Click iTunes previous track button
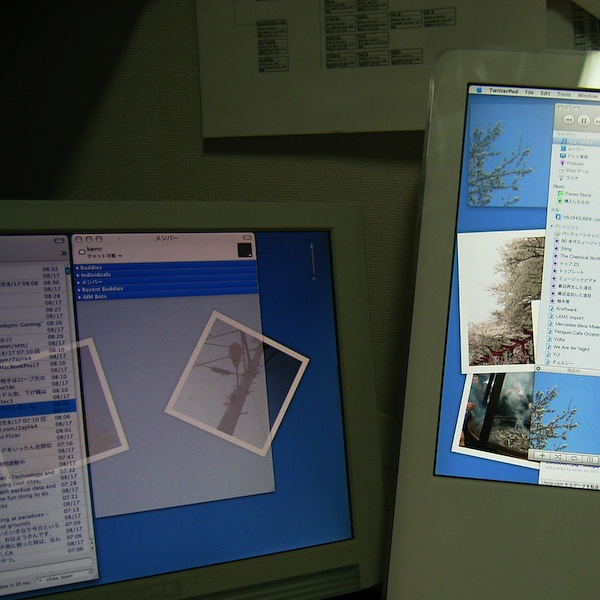The image size is (600, 600). [569, 120]
